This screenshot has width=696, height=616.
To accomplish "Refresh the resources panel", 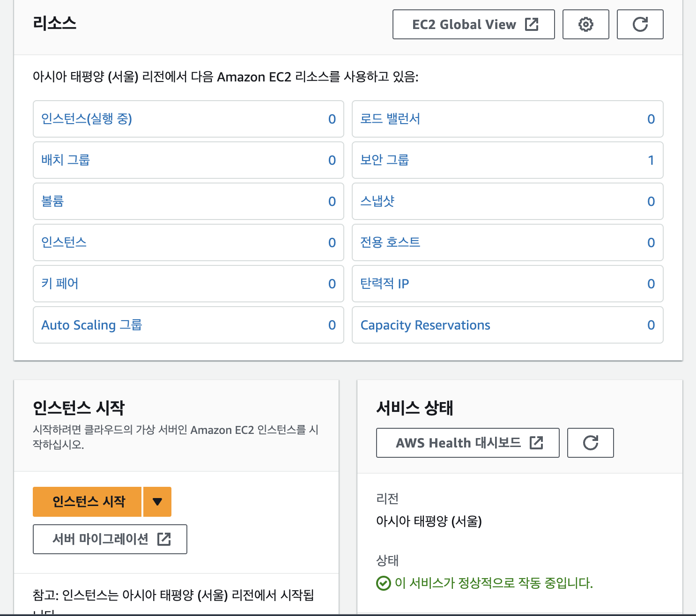I will (640, 24).
